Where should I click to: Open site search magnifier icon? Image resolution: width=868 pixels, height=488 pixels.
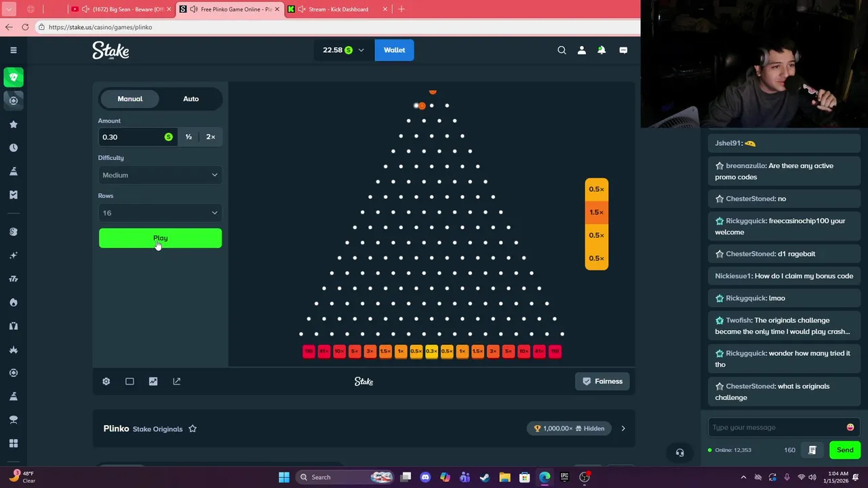pos(561,50)
